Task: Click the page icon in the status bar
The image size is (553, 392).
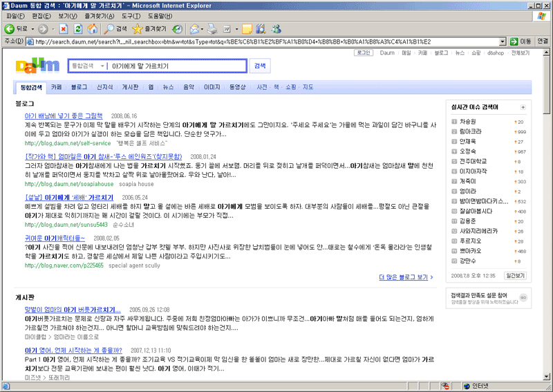Action: point(6,386)
